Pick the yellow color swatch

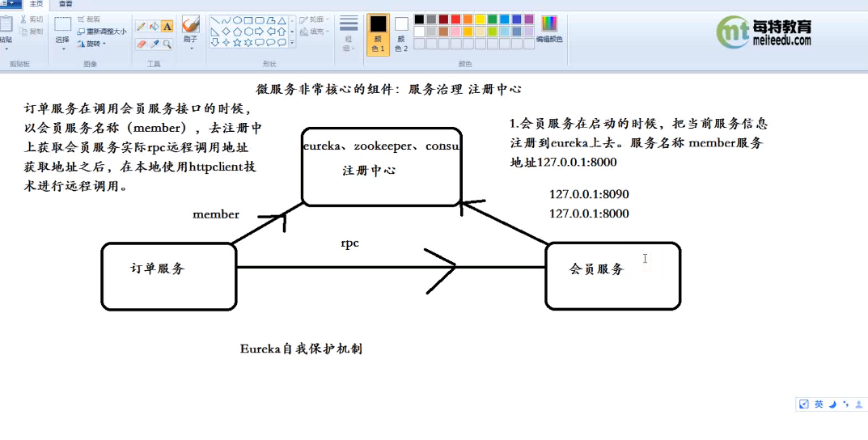480,19
